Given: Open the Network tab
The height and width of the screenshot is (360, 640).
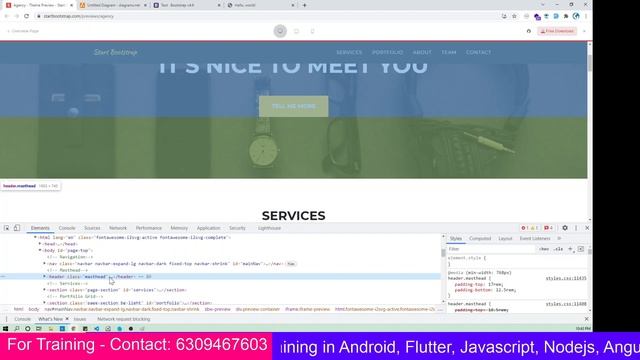Looking at the screenshot, I should [118, 228].
